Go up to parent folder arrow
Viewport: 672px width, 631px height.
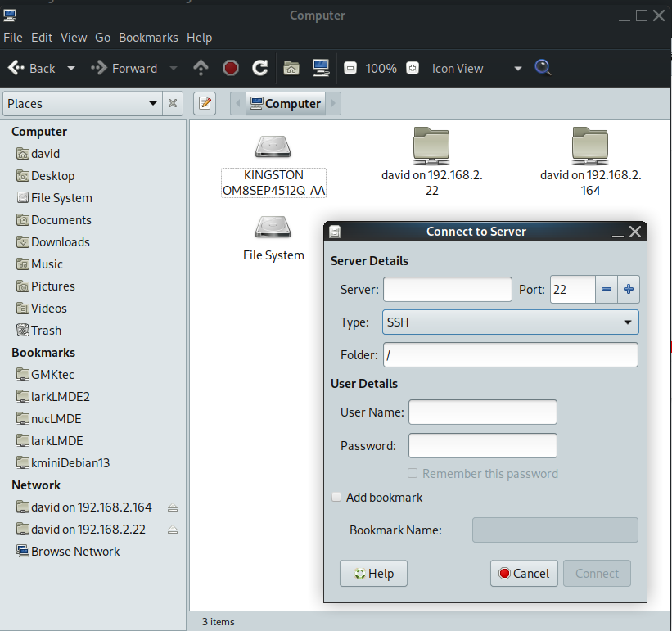click(201, 68)
